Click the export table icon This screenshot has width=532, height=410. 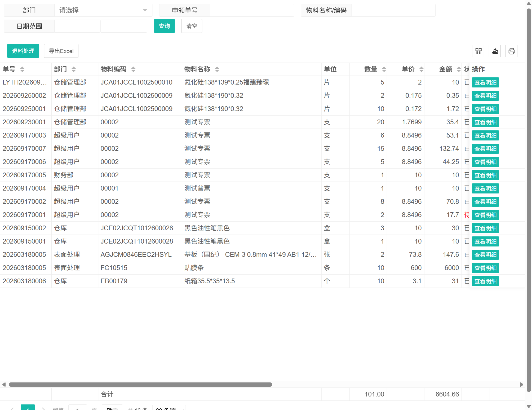coord(495,51)
